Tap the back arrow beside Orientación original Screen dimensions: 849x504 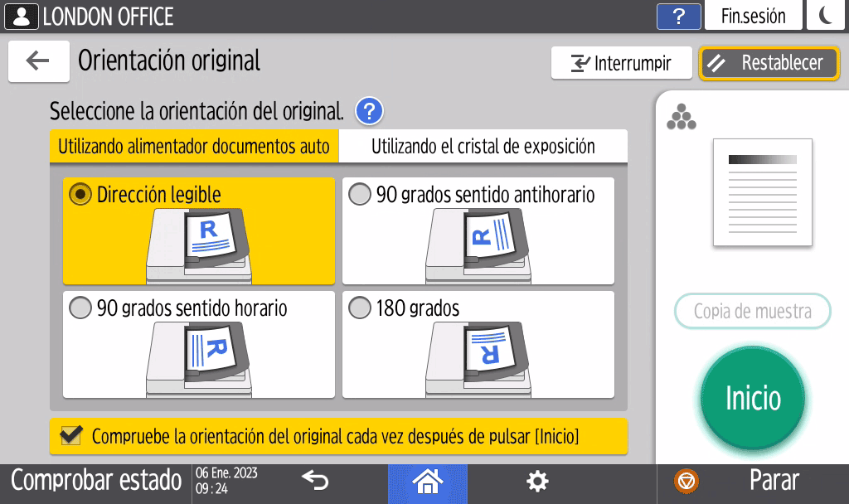[38, 61]
